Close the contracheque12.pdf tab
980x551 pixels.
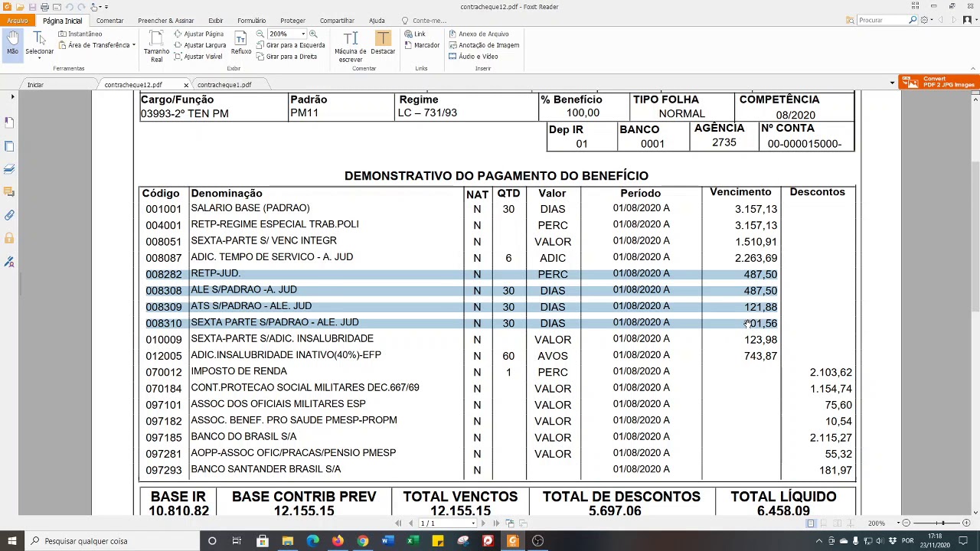click(185, 85)
